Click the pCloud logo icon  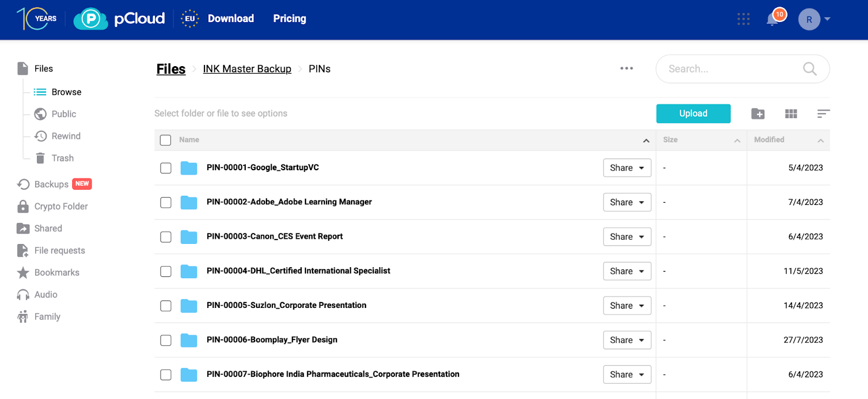click(x=91, y=19)
